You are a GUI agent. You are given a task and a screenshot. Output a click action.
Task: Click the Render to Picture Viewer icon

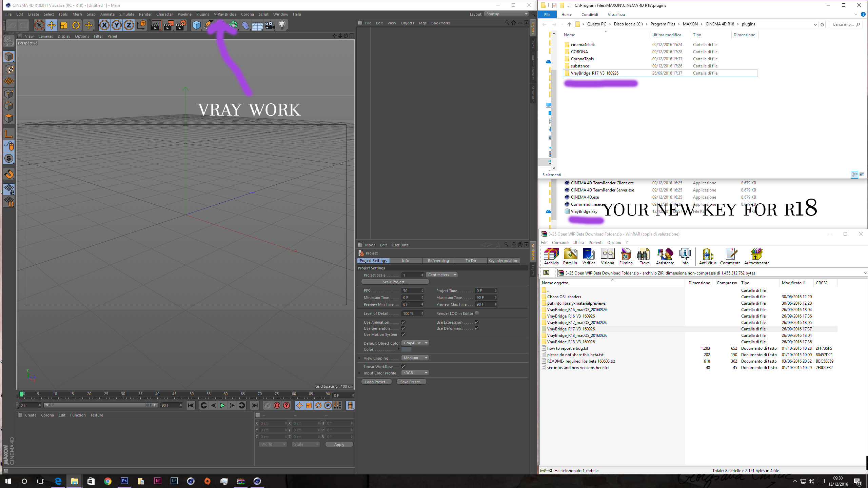click(169, 25)
